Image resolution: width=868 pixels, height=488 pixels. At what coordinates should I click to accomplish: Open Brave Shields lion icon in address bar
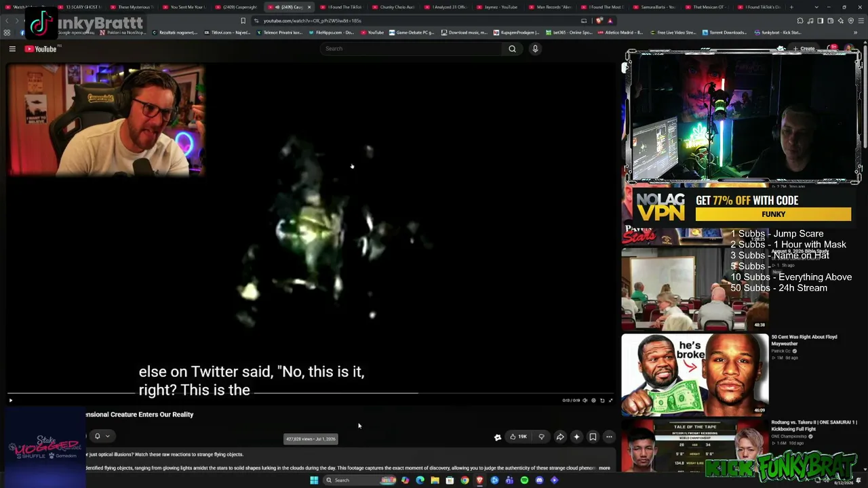[x=599, y=20]
